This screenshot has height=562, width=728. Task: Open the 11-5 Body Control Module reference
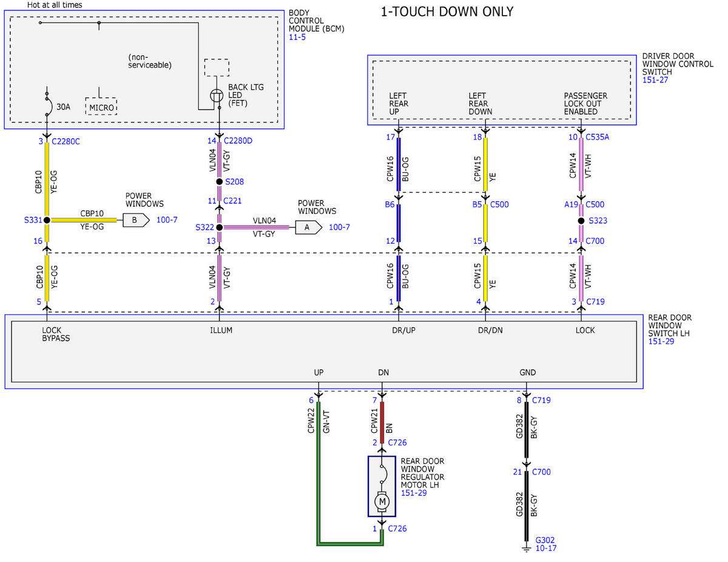[x=297, y=37]
